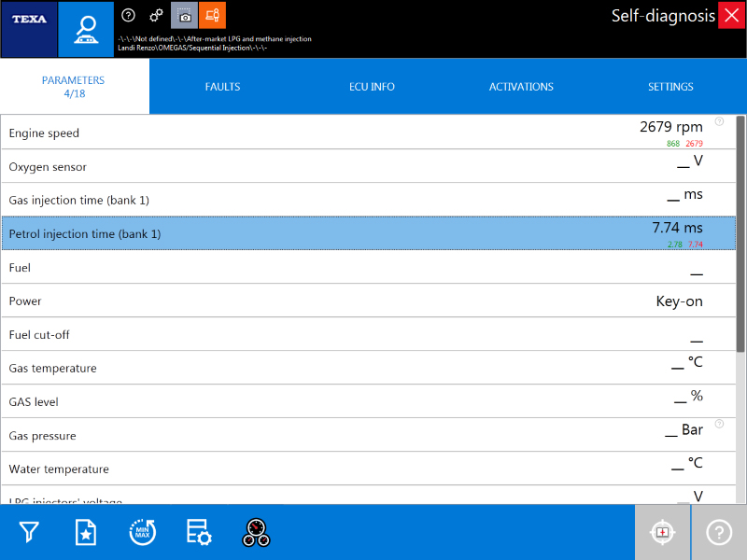Open the ECU INFO tab

(x=372, y=87)
